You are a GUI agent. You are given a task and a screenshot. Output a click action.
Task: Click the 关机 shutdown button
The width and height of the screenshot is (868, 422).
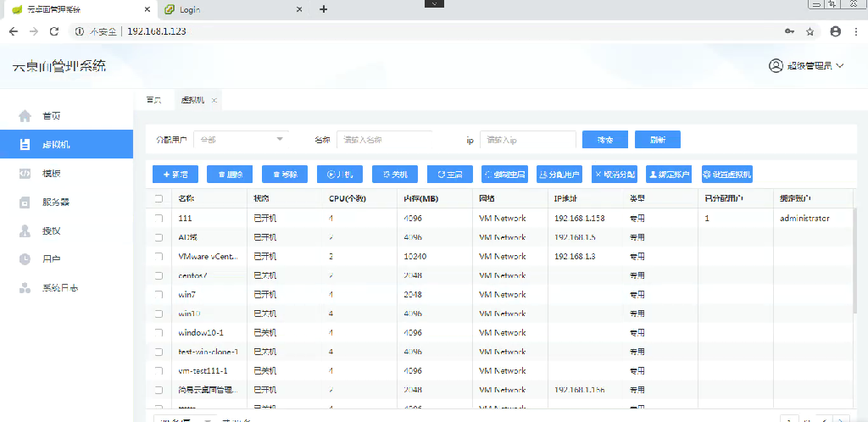pos(395,175)
